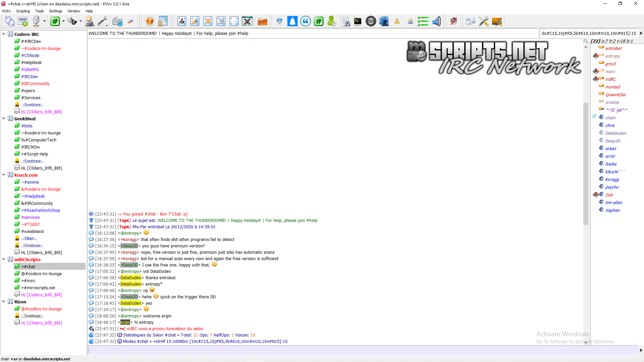
Task: Toggle the blue speaker sound icon
Action: point(436,21)
